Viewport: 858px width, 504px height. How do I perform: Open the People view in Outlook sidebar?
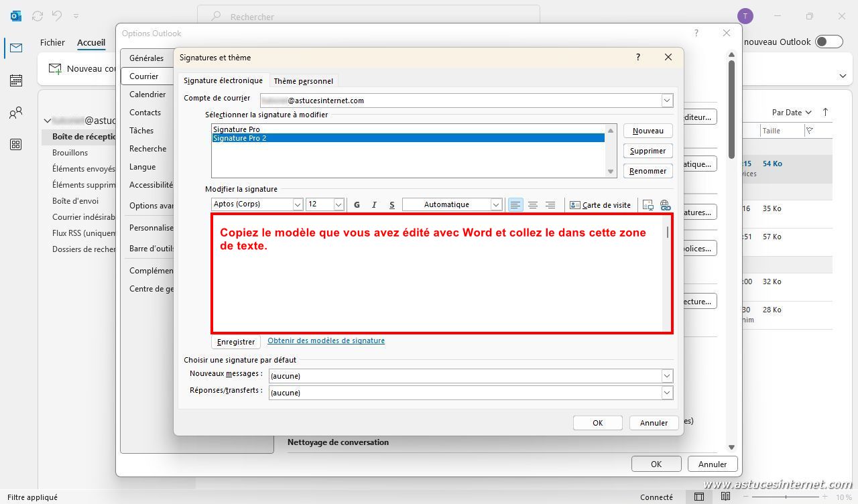pyautogui.click(x=16, y=113)
